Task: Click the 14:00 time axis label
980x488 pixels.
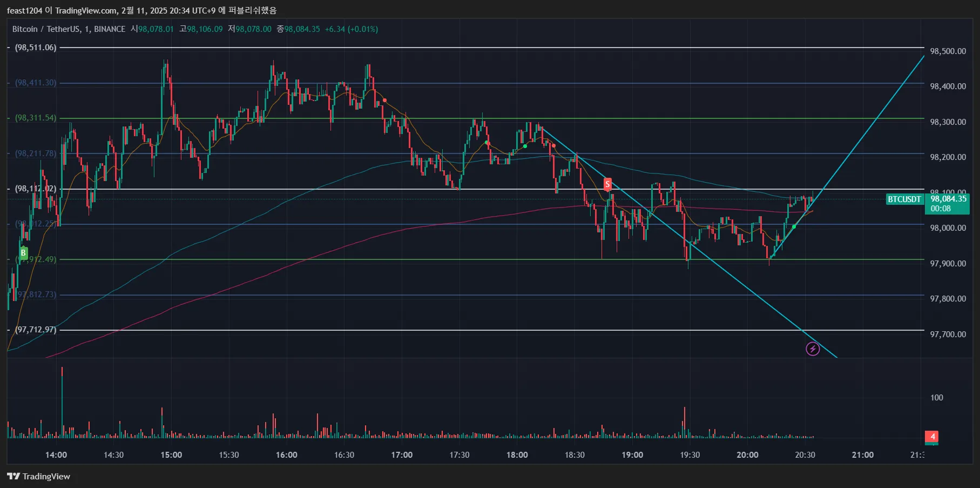Action: pyautogui.click(x=56, y=455)
